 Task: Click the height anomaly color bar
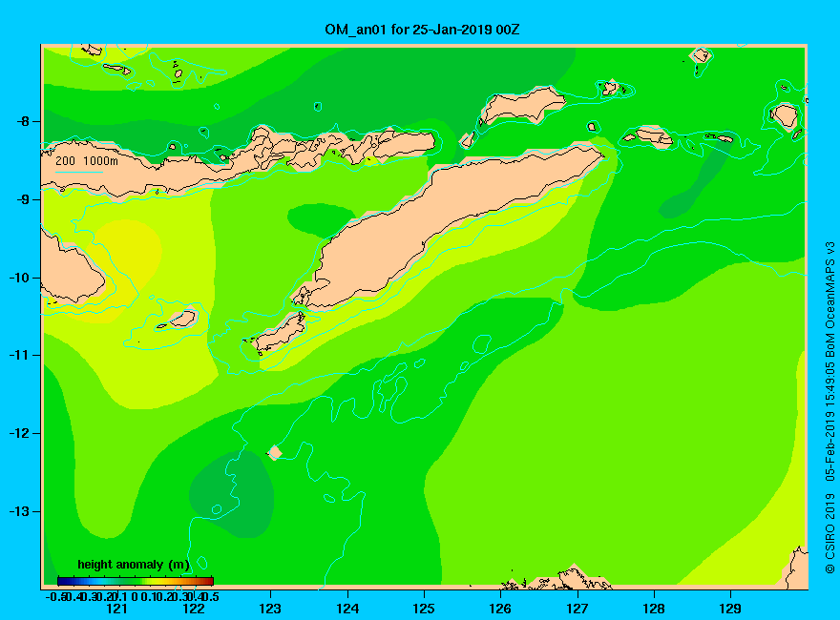[x=136, y=581]
